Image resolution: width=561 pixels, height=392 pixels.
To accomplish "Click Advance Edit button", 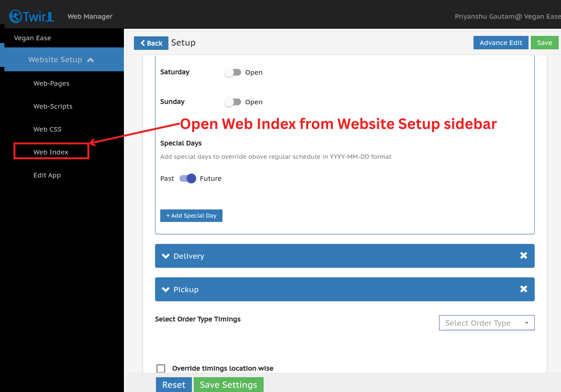I will (x=500, y=43).
